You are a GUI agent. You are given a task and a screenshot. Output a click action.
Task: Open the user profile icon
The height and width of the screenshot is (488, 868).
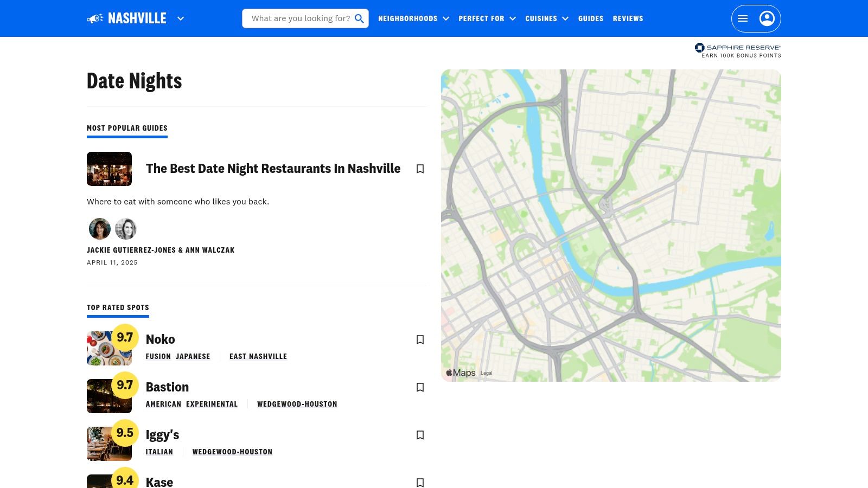pos(767,19)
